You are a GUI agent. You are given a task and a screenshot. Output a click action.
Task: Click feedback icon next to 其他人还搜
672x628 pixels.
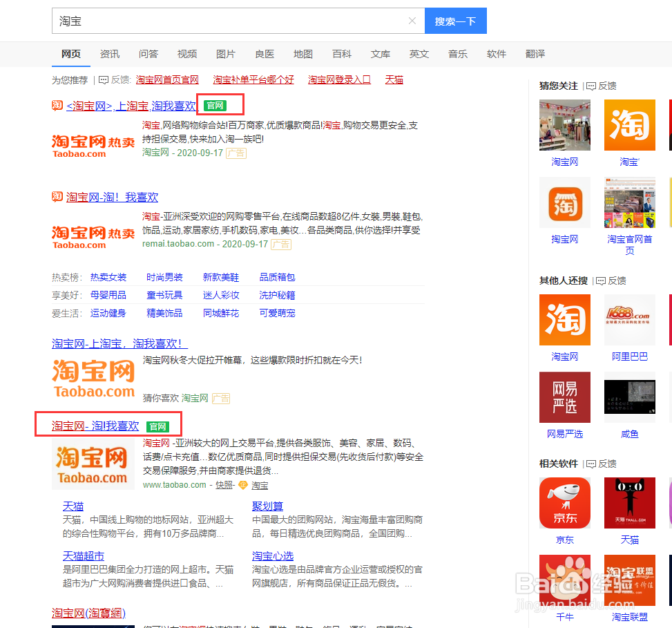600,280
